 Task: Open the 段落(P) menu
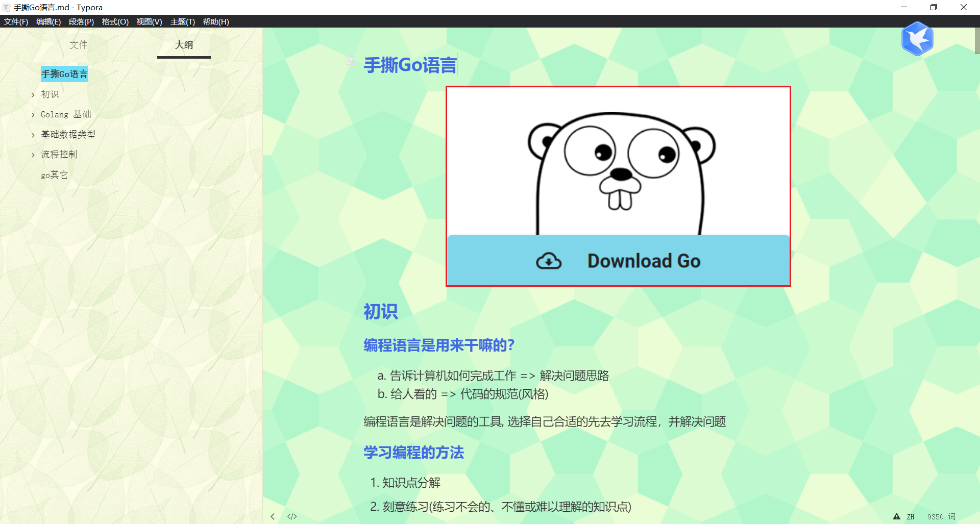[81, 21]
